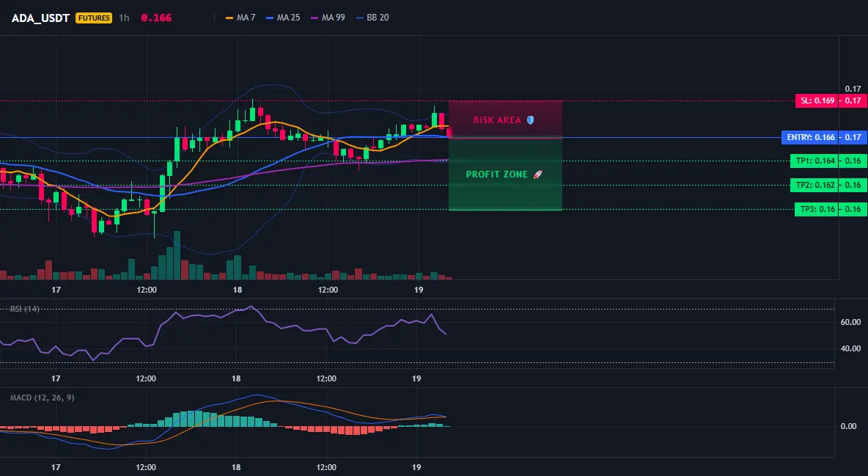Click date 18 on main chart axis

[x=237, y=290]
